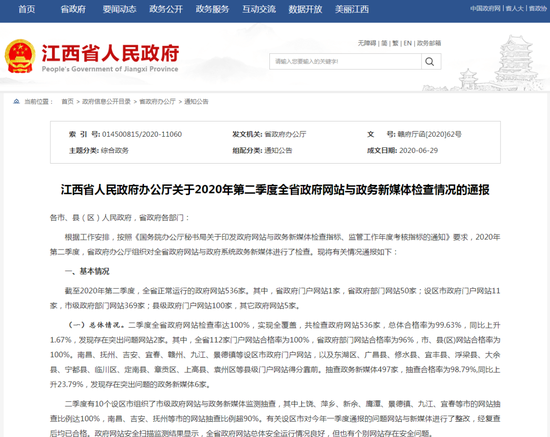Image resolution: width=550 pixels, height=437 pixels.
Task: Open the 政务邮箱 mailbox link
Action: [429, 43]
